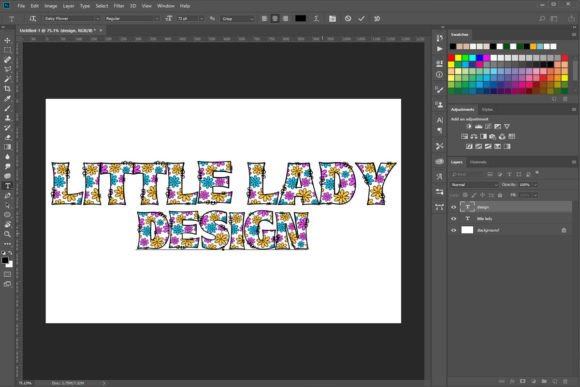Add a Brightness/Contrast adjustment

(x=469, y=127)
